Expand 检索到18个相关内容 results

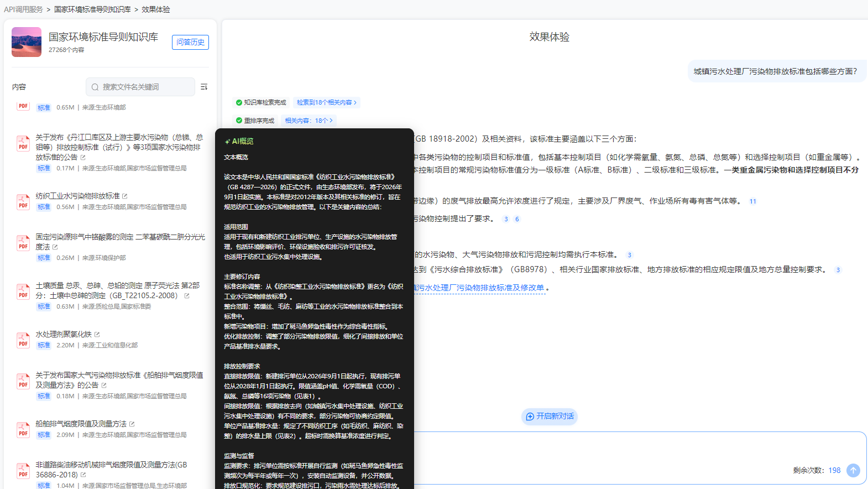326,102
